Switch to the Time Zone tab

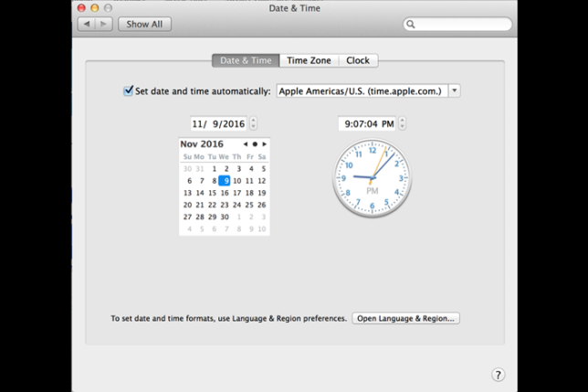tap(309, 60)
